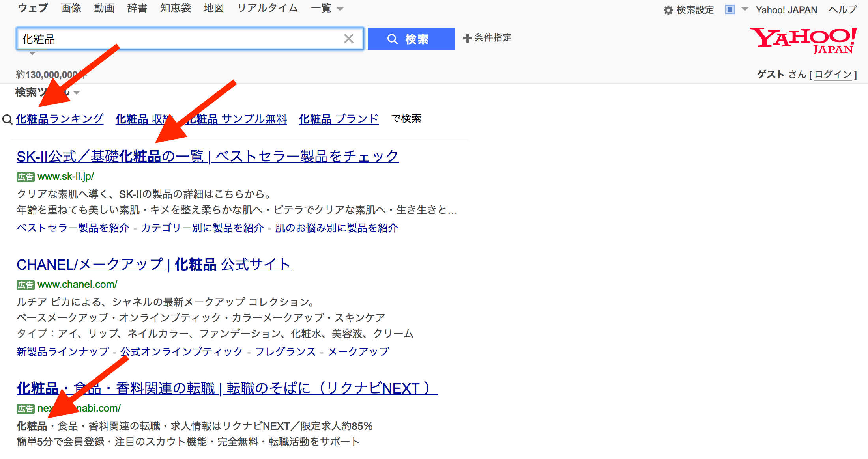Click the 広告 badge beside www.chanel.com
The width and height of the screenshot is (868, 459).
pyautogui.click(x=26, y=285)
